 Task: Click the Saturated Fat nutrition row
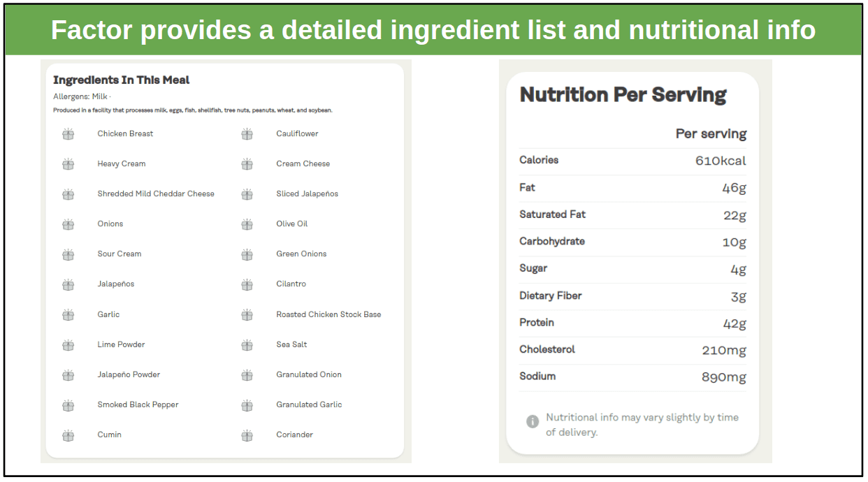coord(632,215)
